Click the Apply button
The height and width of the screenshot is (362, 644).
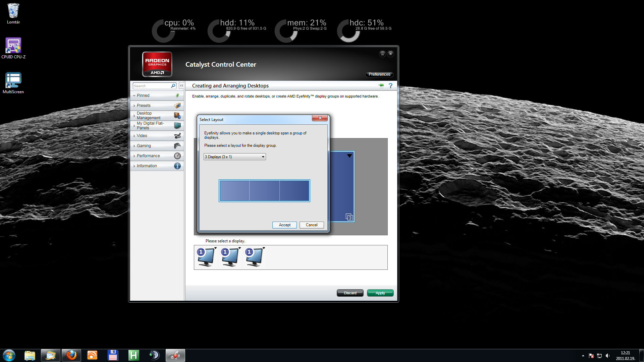[380, 293]
